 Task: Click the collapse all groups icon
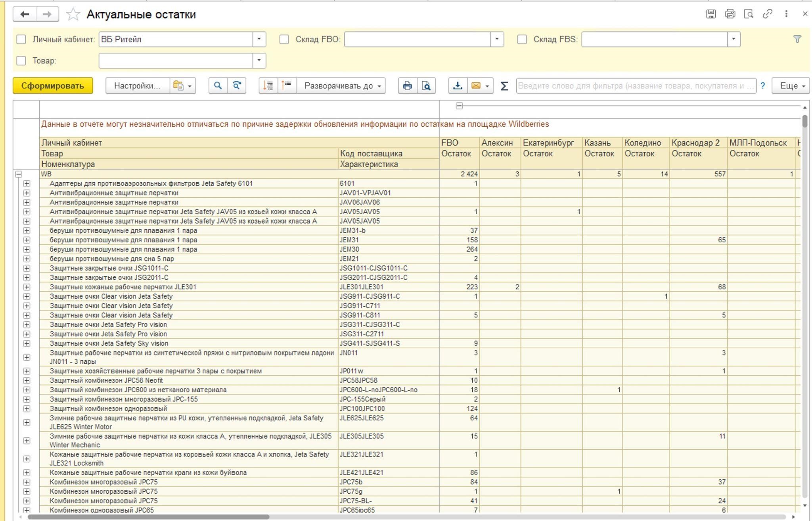pos(287,86)
